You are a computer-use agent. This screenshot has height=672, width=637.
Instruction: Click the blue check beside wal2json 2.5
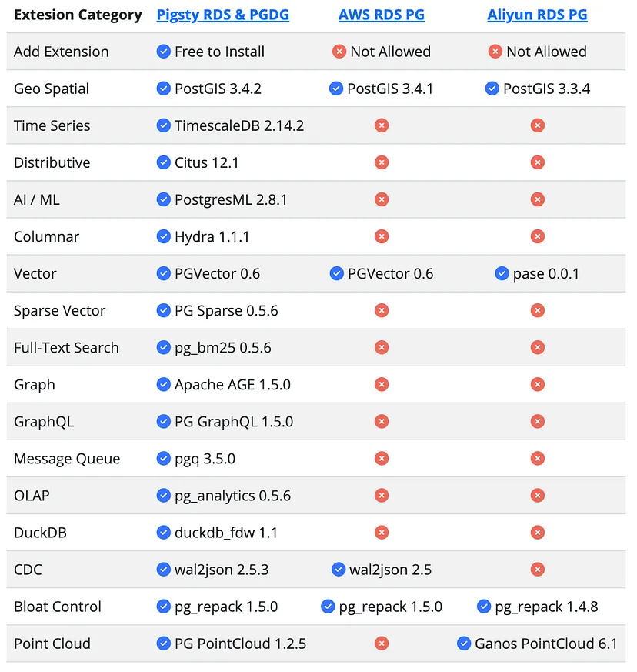(x=338, y=570)
